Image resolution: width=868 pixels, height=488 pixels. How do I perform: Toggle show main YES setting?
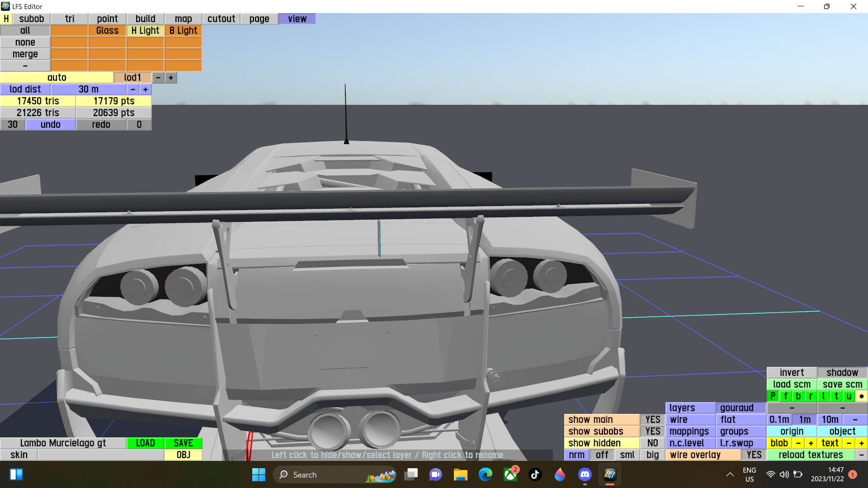(652, 420)
